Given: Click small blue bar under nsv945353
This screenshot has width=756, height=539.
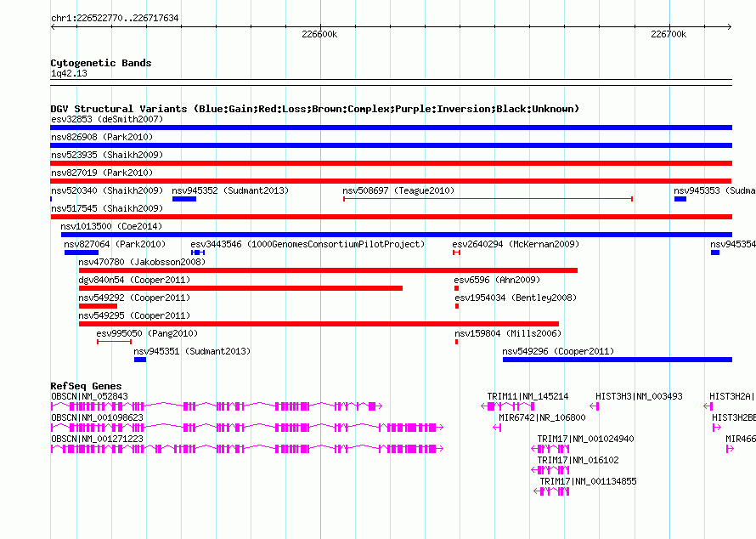Looking at the screenshot, I should (680, 199).
